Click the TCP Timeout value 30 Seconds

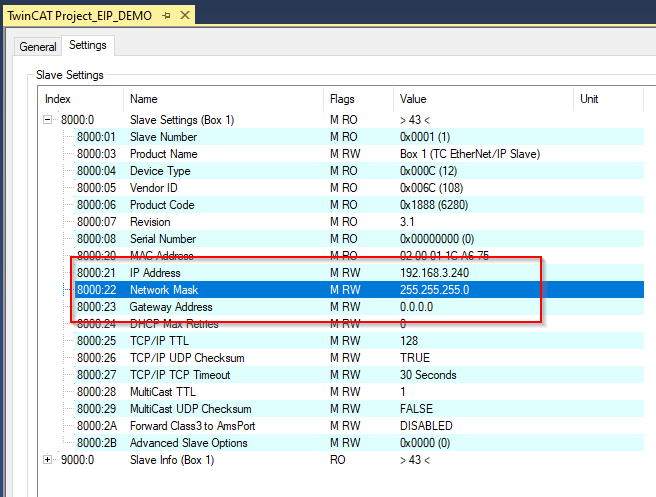[x=428, y=375]
